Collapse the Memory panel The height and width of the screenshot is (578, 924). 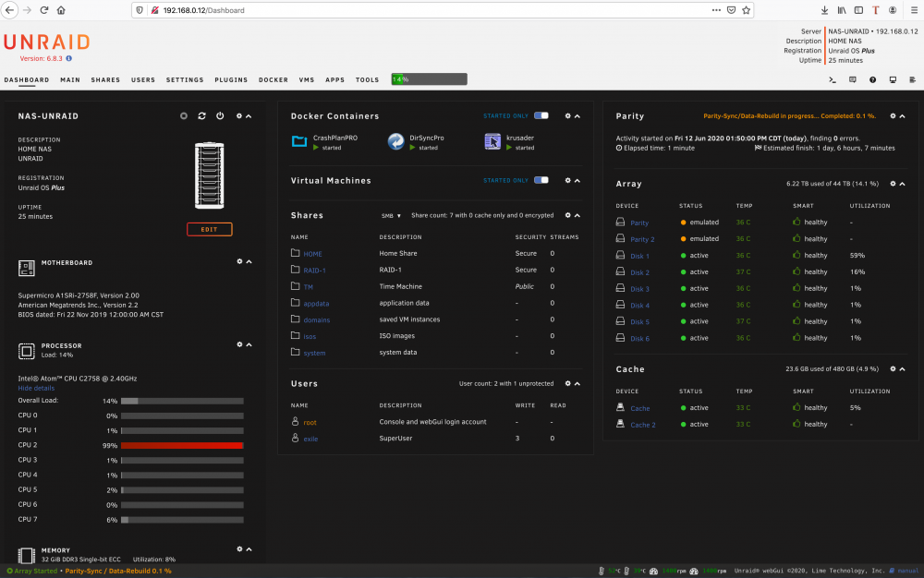click(249, 549)
